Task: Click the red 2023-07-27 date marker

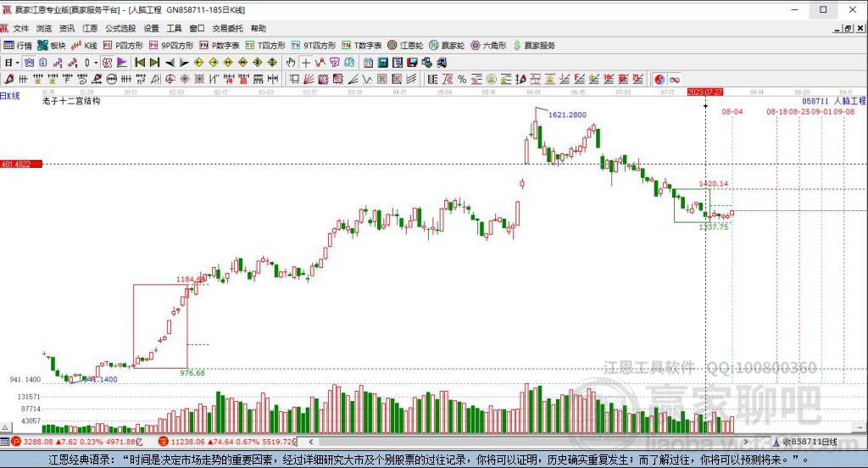Action: [705, 92]
